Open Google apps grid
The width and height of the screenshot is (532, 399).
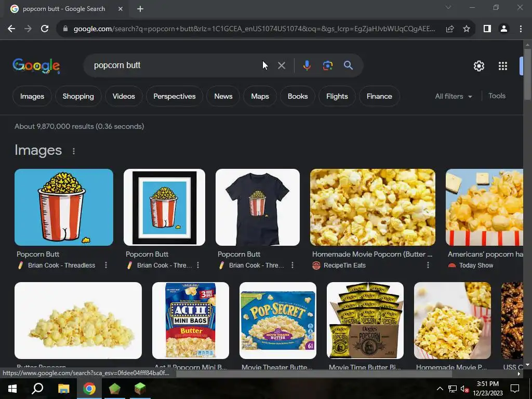(503, 66)
